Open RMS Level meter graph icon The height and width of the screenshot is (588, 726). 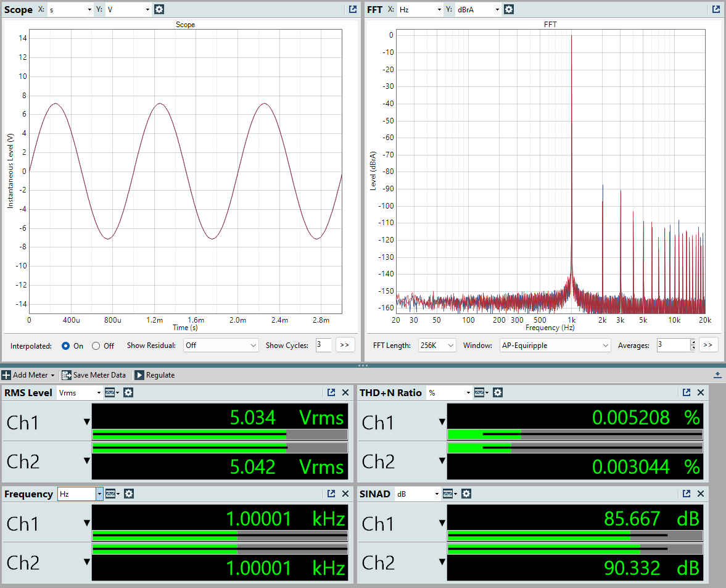click(x=110, y=392)
